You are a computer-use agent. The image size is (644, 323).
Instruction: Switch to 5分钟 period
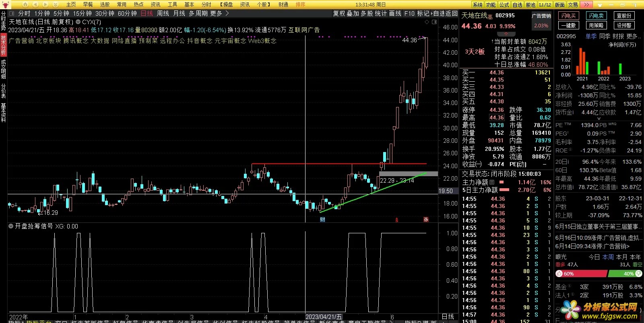click(x=61, y=13)
